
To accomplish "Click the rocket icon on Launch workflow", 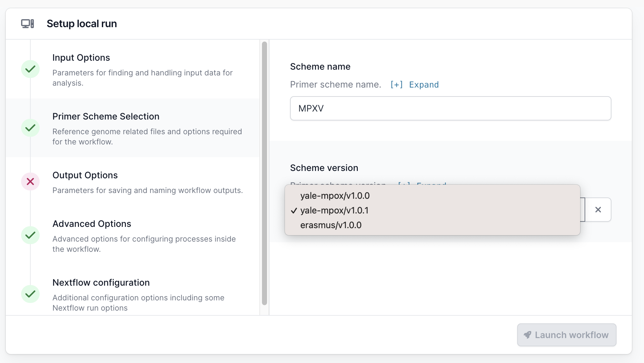I will tap(527, 335).
